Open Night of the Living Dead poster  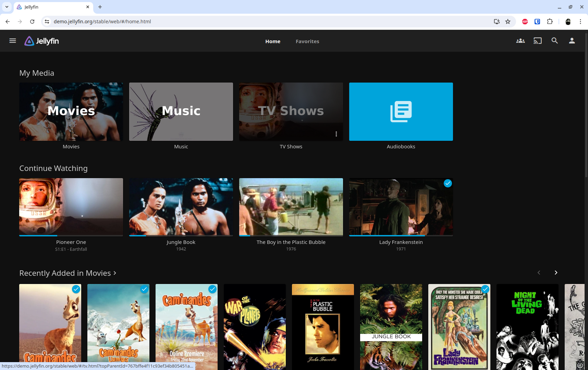pyautogui.click(x=527, y=327)
